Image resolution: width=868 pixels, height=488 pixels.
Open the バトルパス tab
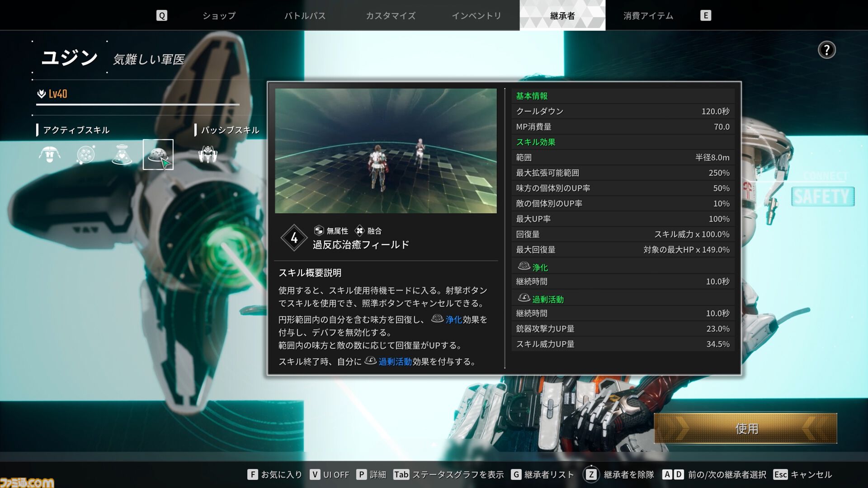305,15
